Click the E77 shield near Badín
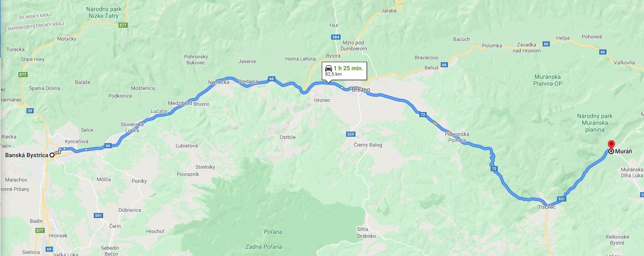The image size is (644, 256). (x=40, y=230)
